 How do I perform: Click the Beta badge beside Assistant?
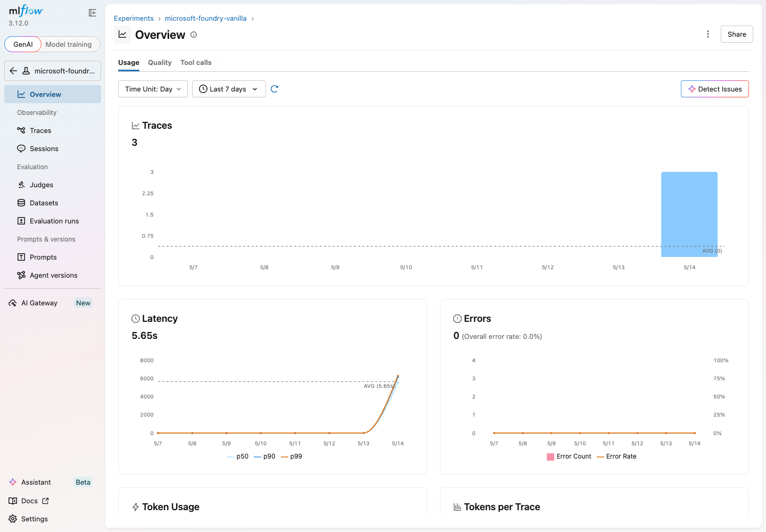tap(83, 482)
